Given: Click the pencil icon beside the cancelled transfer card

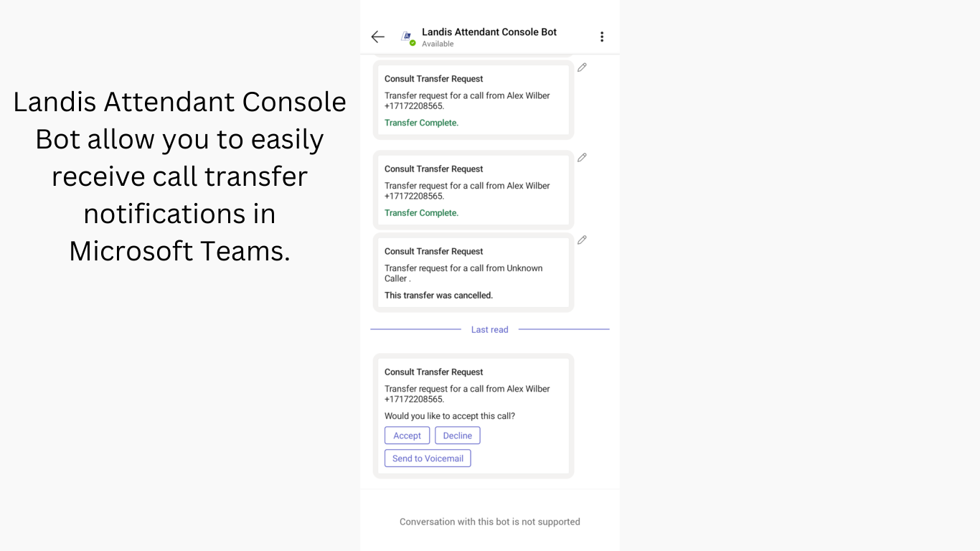Looking at the screenshot, I should [582, 240].
